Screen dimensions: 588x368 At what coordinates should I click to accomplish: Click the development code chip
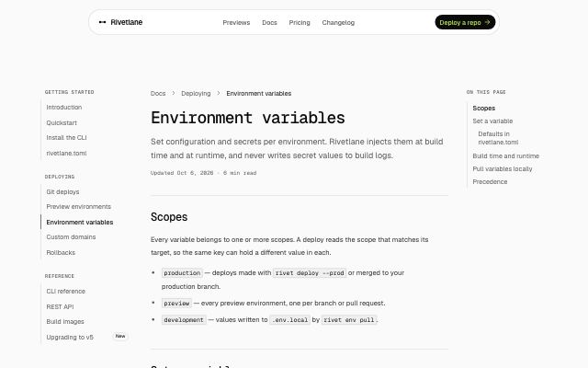pyautogui.click(x=184, y=320)
